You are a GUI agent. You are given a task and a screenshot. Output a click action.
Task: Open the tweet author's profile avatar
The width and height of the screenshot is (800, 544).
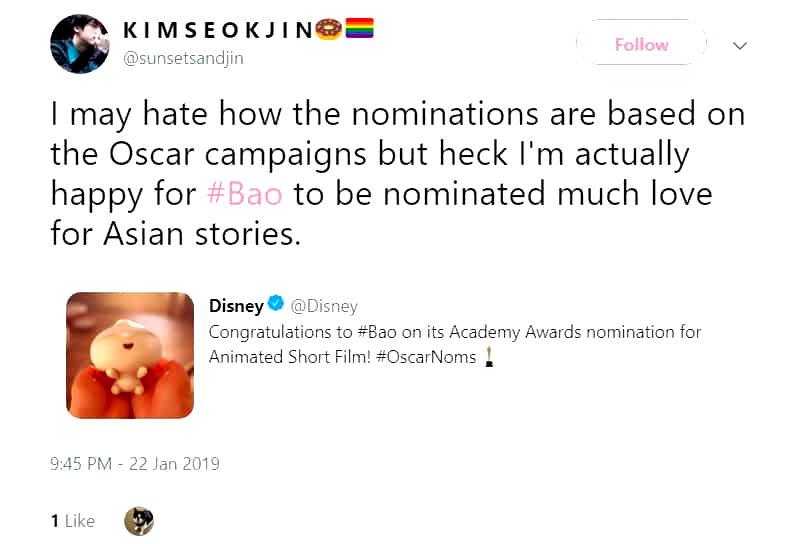click(x=80, y=44)
